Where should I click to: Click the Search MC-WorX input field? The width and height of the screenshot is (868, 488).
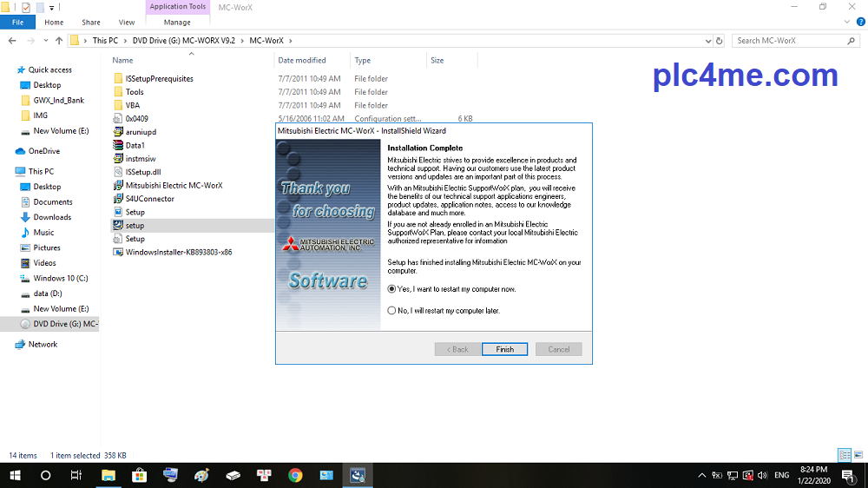click(788, 40)
